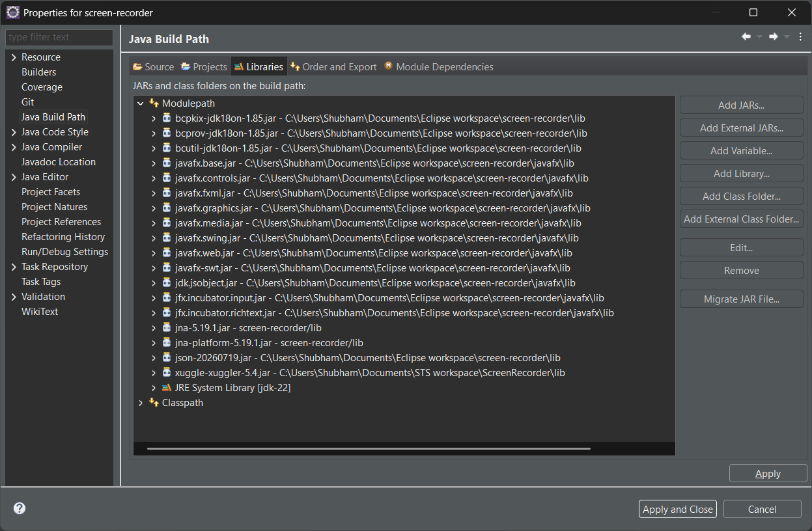Click the jar icon of javafx.web.jar
812x531 pixels.
167,253
